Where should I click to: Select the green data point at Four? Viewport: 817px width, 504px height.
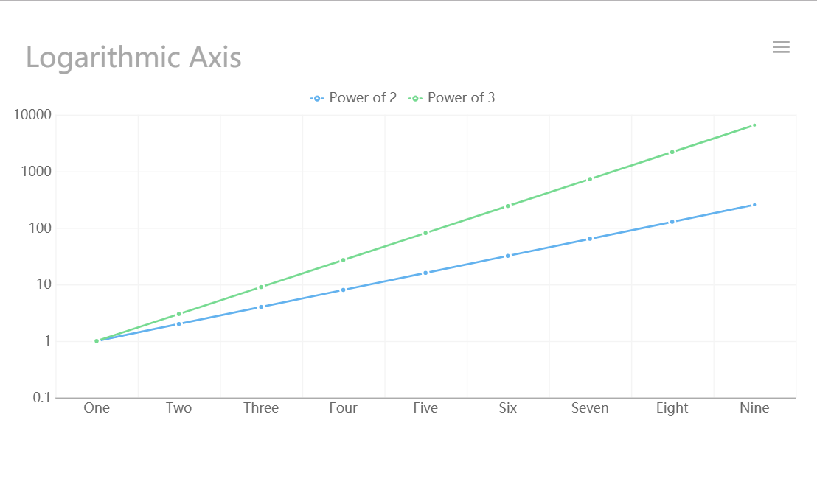point(344,260)
